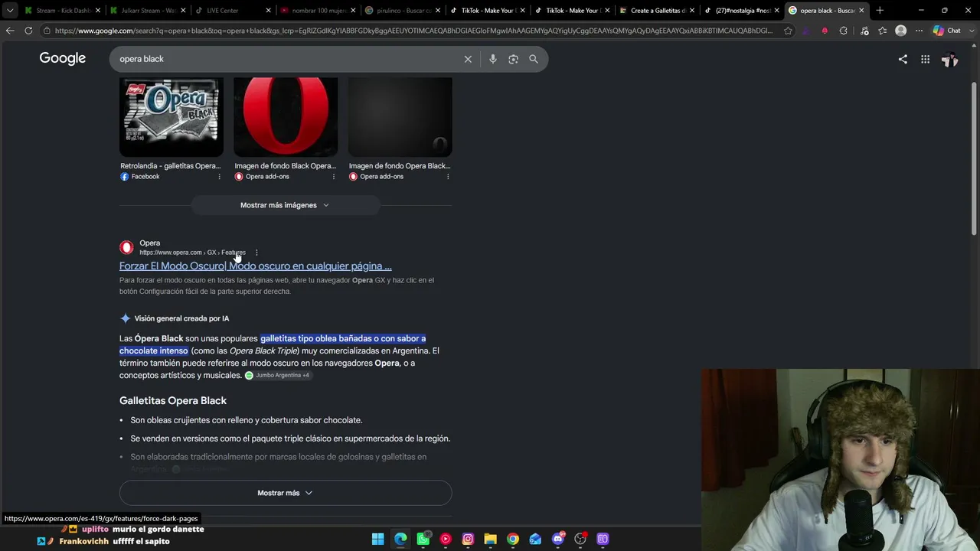Bookmark this page with the star
This screenshot has height=551, width=980.
(788, 31)
